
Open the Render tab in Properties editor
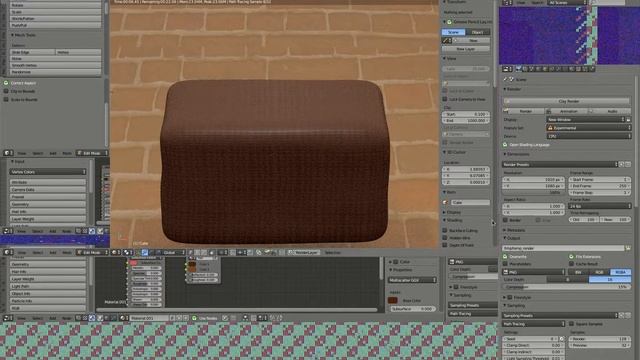519,69
